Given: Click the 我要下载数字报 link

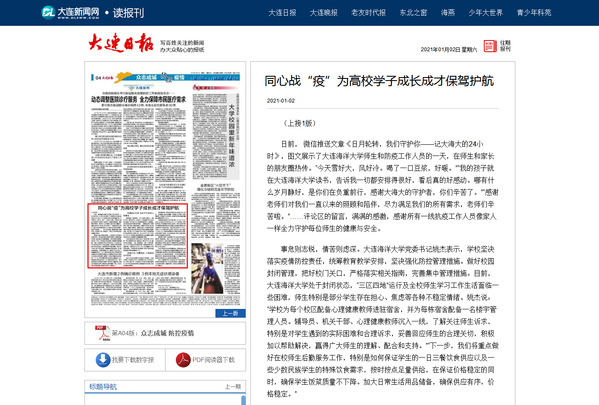Looking at the screenshot, I should (133, 360).
